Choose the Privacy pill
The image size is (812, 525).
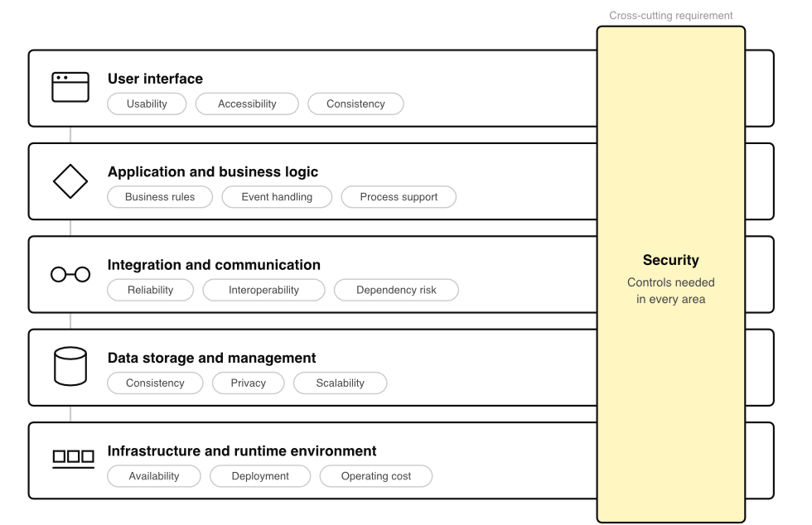tap(249, 383)
